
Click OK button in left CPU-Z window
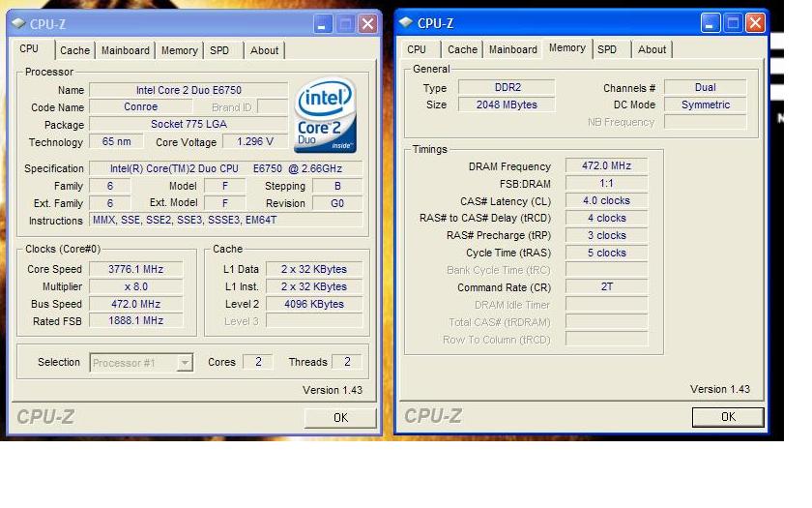340,418
